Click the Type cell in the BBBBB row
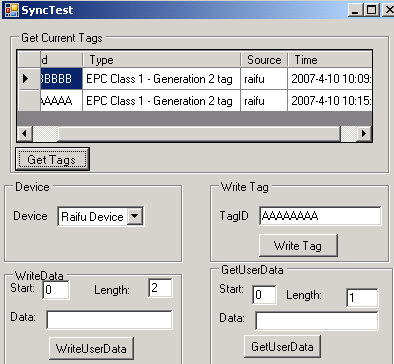Image resolution: width=394 pixels, height=364 pixels. pos(161,79)
